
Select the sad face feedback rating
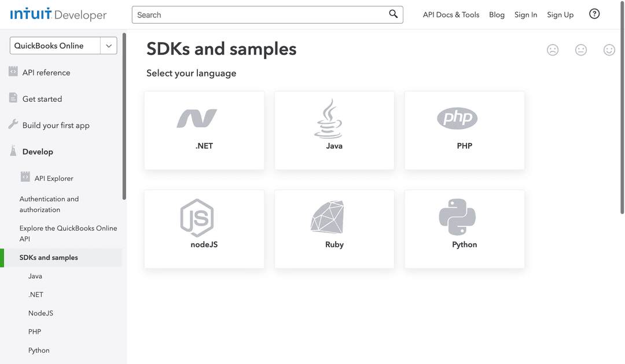click(553, 50)
